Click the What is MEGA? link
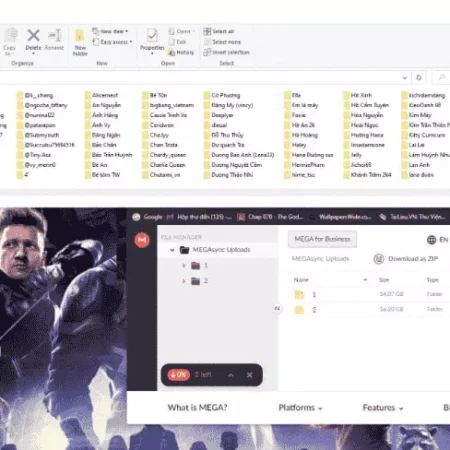Image resolution: width=450 pixels, height=450 pixels. 197,408
